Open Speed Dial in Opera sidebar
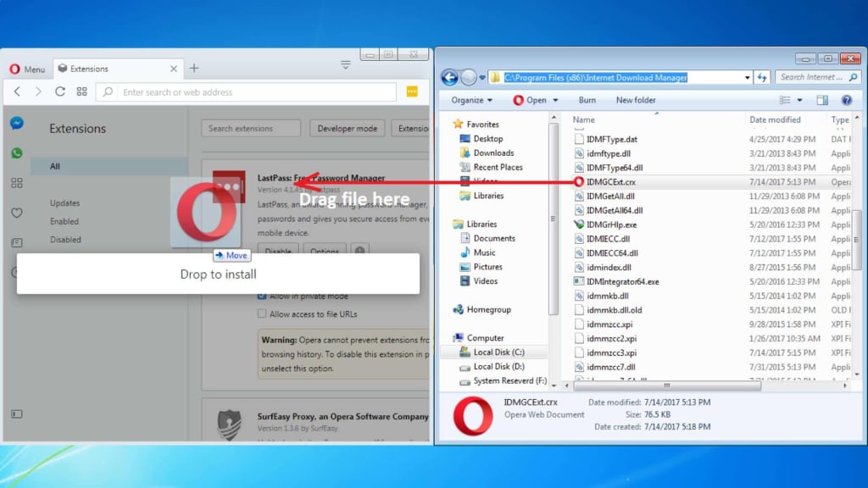The width and height of the screenshot is (868, 488). [x=17, y=183]
